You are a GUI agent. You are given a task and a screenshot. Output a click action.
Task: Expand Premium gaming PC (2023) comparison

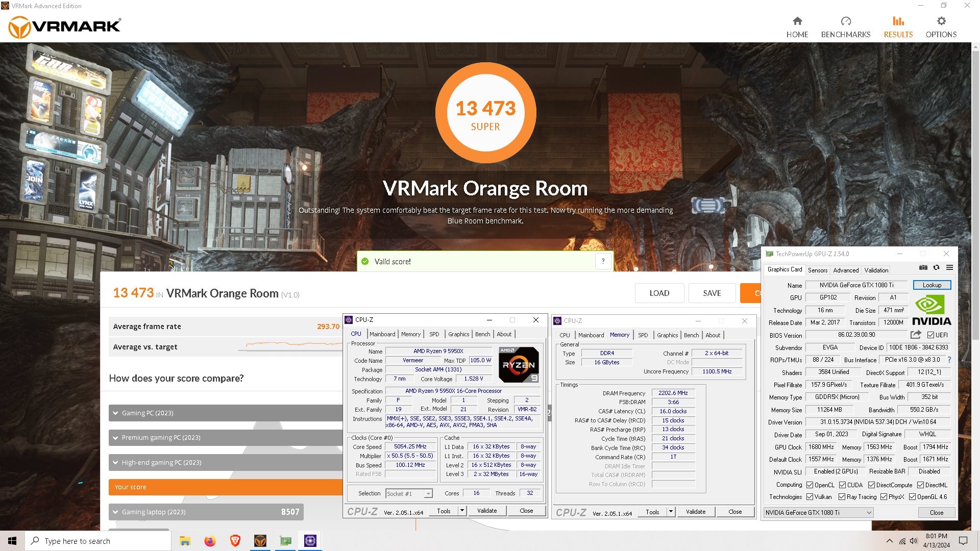[x=226, y=438]
